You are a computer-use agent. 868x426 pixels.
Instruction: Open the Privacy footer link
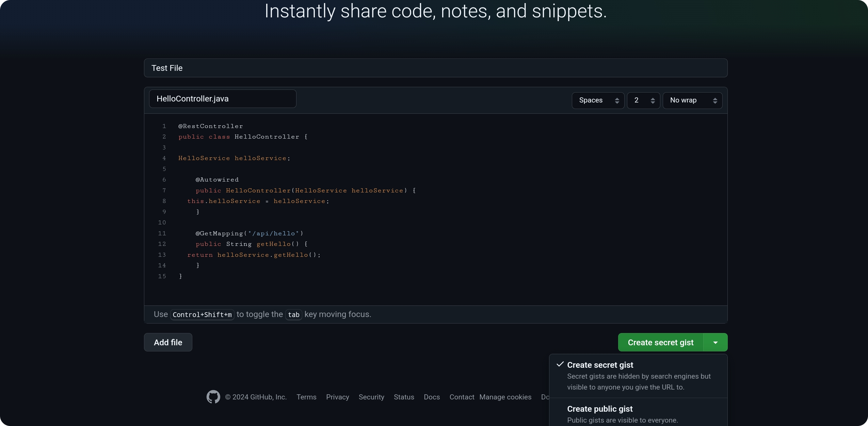point(337,397)
